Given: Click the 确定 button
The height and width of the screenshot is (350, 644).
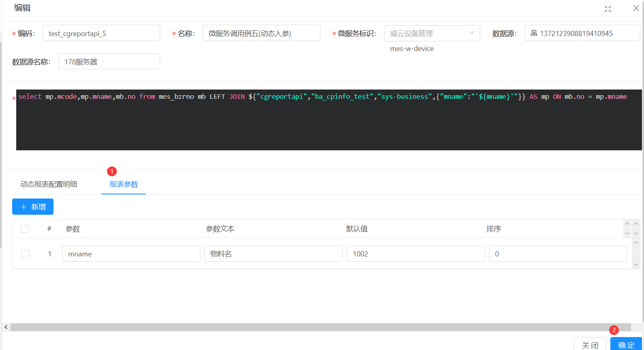Looking at the screenshot, I should [626, 345].
